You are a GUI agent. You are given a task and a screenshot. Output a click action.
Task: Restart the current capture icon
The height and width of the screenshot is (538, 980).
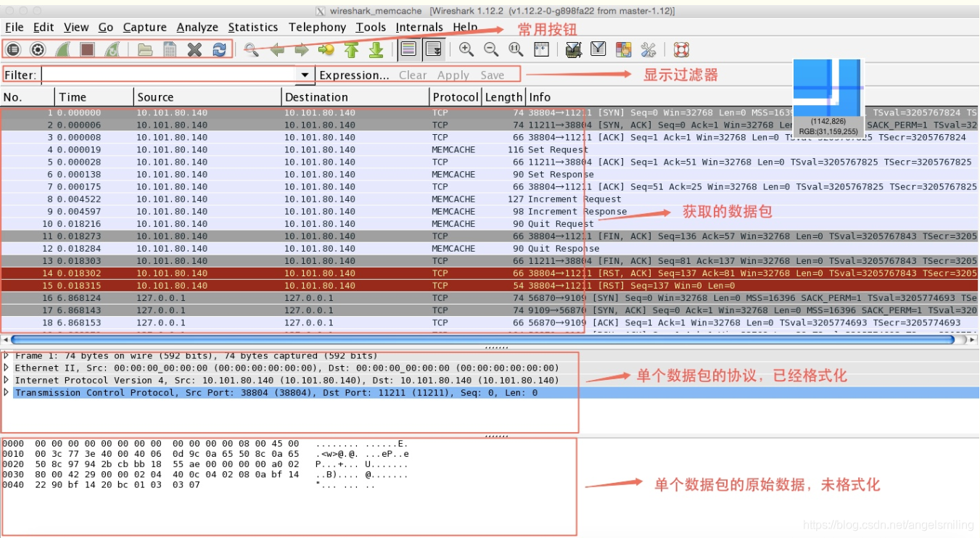coord(112,50)
